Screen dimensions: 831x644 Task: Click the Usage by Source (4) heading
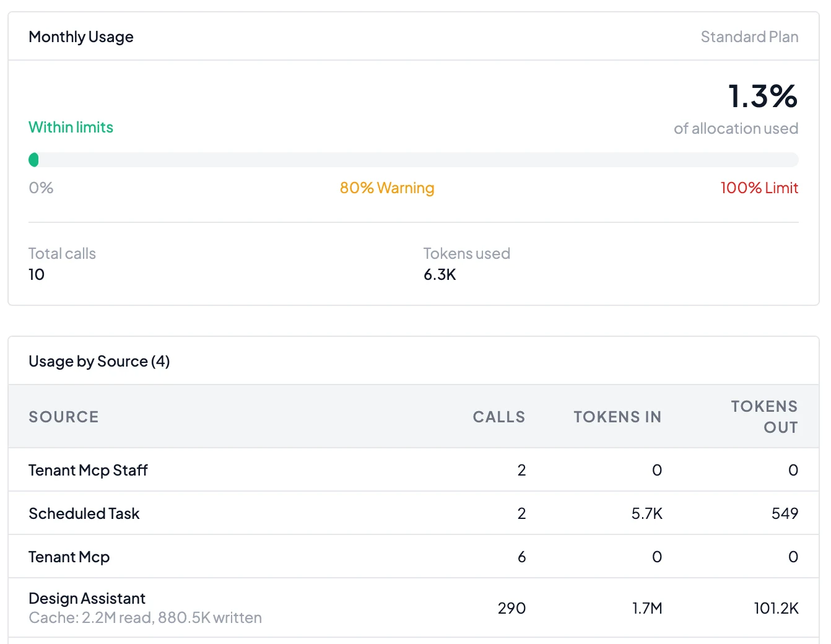click(x=99, y=361)
